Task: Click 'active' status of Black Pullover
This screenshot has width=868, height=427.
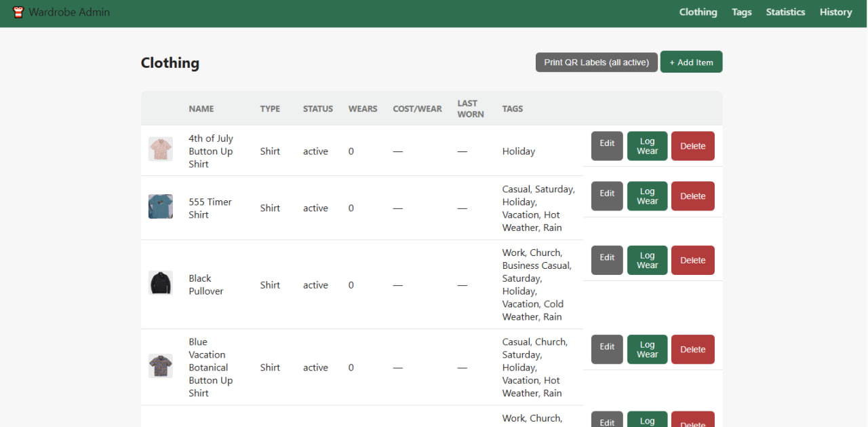Action: 315,285
